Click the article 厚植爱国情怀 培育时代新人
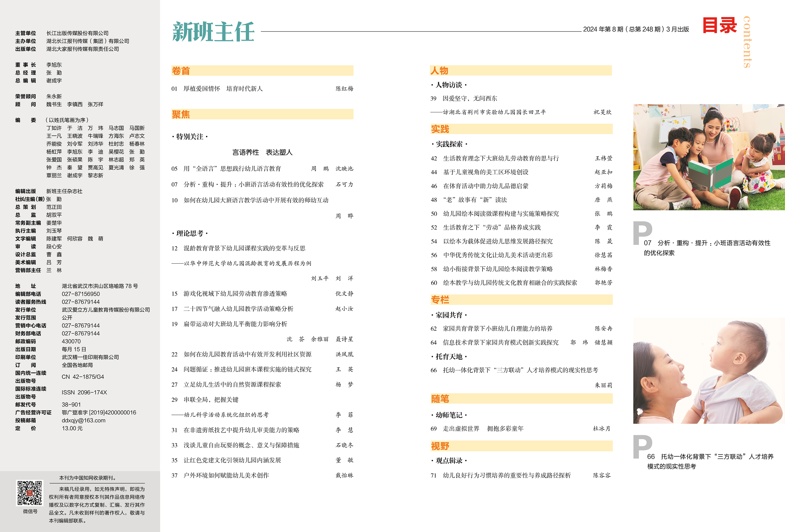 223,89
